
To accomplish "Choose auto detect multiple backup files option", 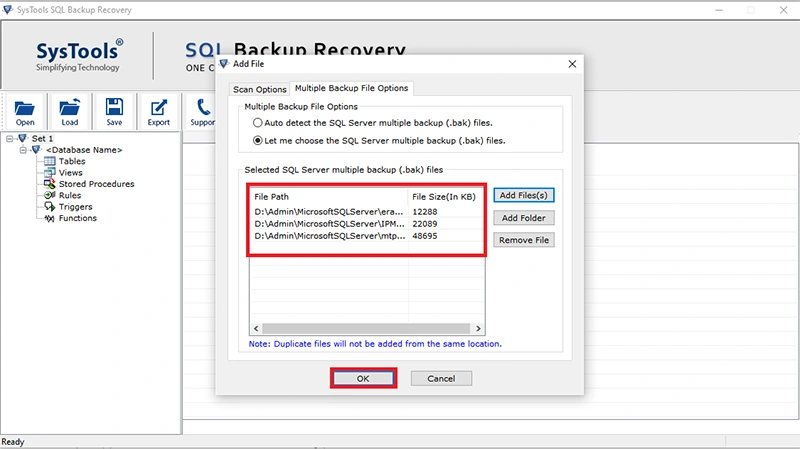I will (x=258, y=122).
